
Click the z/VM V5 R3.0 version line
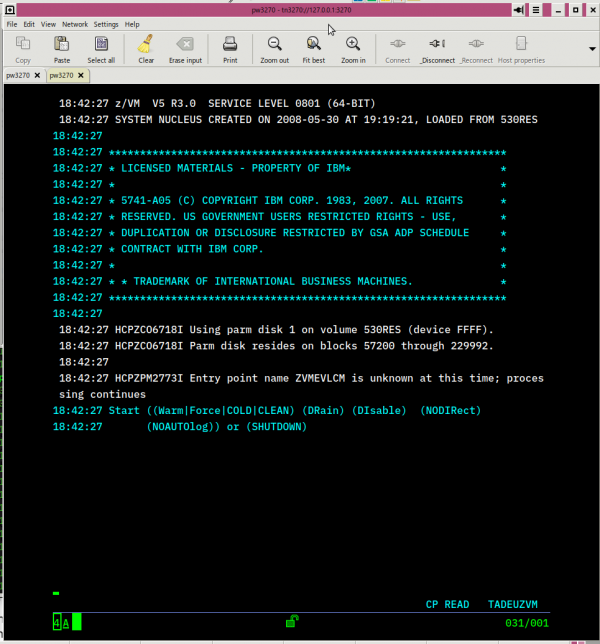click(x=217, y=104)
